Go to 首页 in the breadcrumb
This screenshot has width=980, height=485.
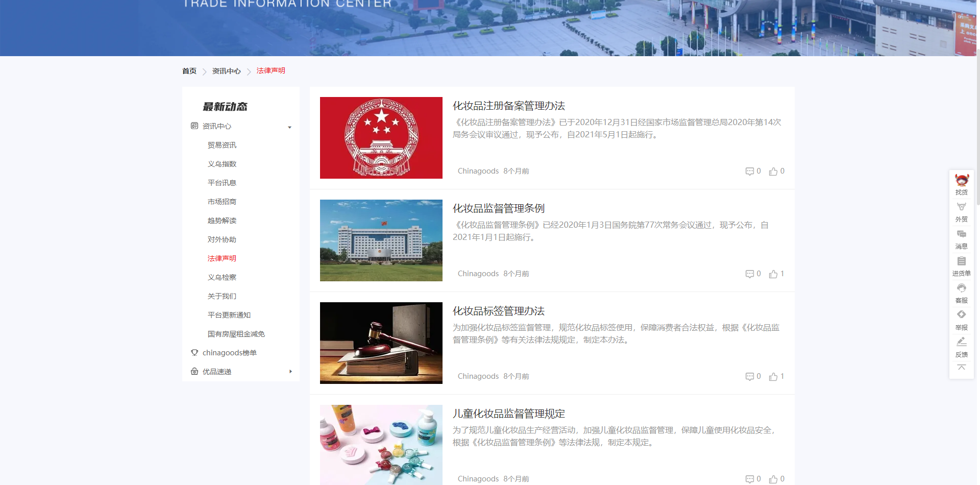(189, 71)
